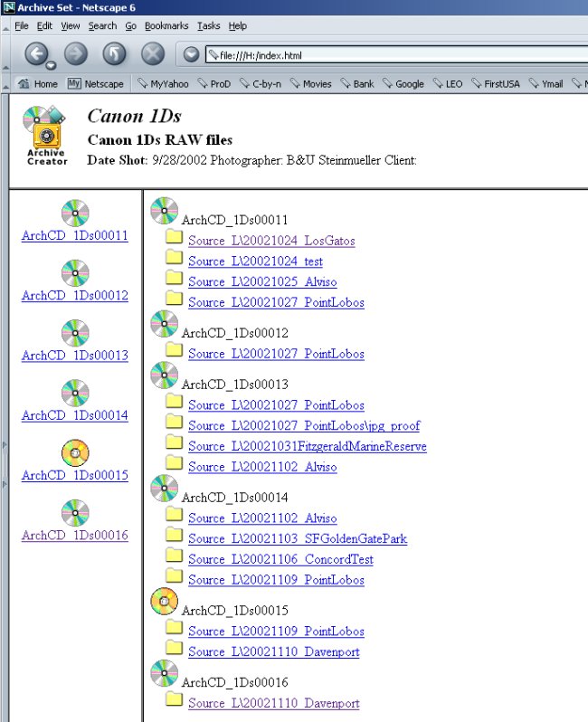This screenshot has width=588, height=722.
Task: Open the Google bookmark
Action: click(403, 84)
